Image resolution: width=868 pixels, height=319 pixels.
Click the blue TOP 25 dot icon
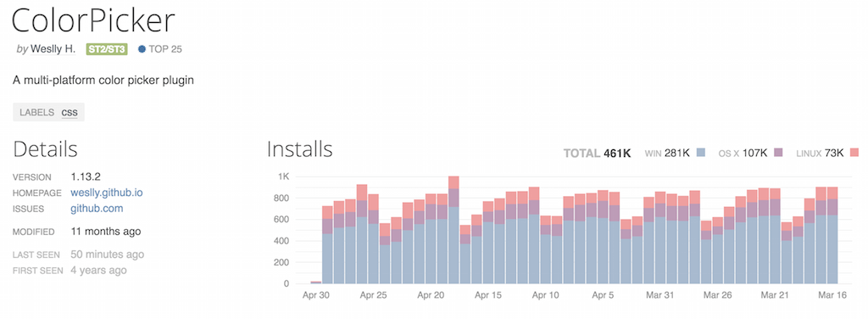[142, 49]
